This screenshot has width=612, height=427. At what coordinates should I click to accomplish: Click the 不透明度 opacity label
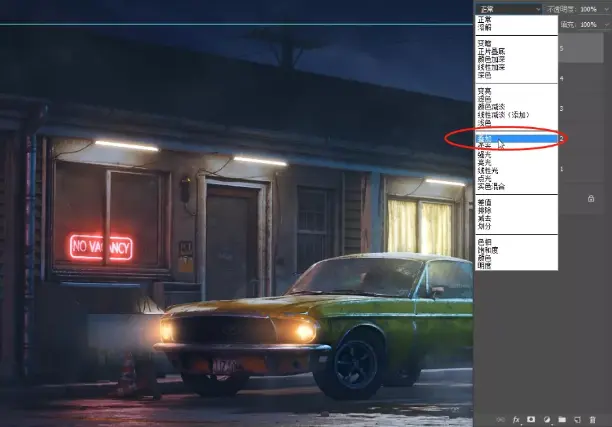coord(560,9)
